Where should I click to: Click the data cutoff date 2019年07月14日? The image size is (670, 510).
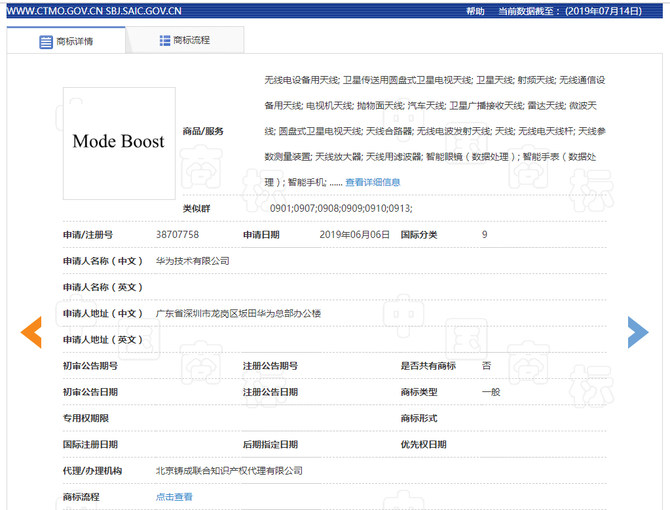coord(603,11)
